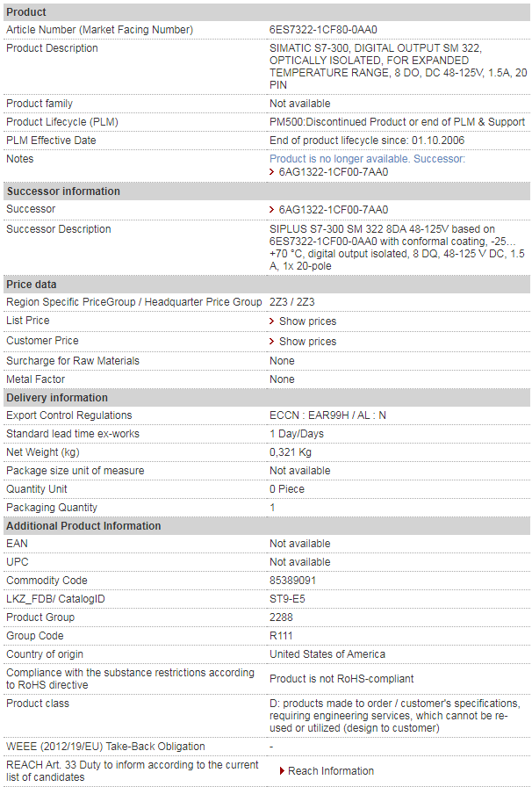Click the commodity code 85389091

pos(293,581)
